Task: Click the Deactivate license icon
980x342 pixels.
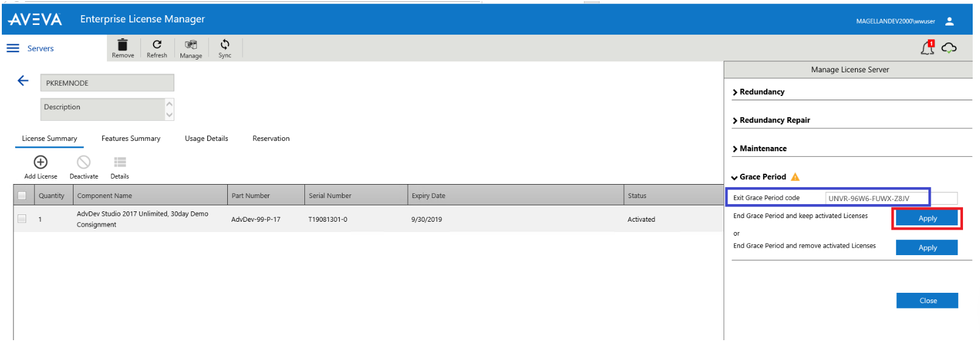Action: (84, 162)
